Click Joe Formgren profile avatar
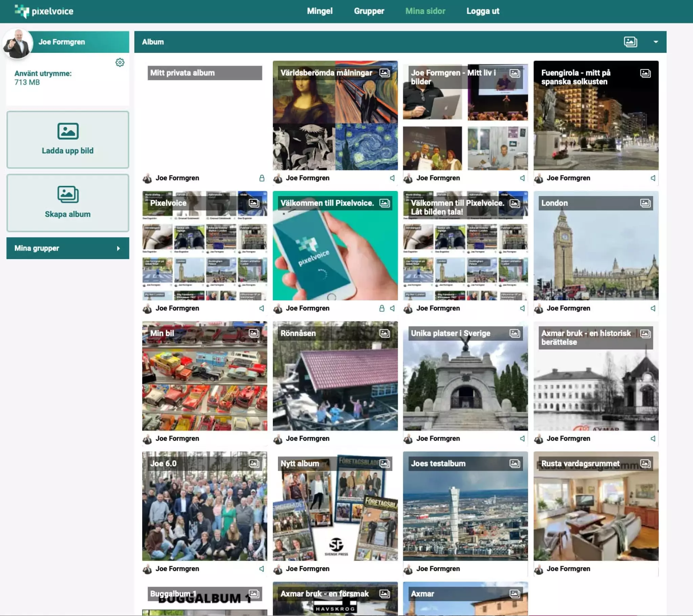 click(18, 43)
